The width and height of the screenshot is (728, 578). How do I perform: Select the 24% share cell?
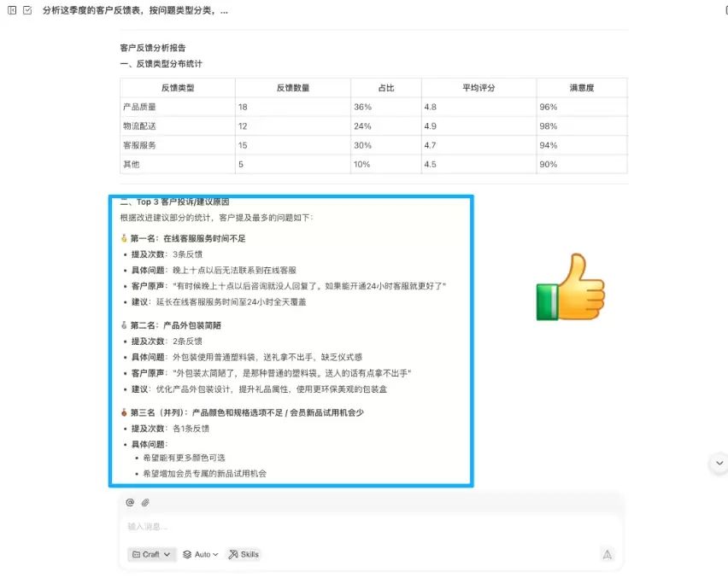pos(386,126)
